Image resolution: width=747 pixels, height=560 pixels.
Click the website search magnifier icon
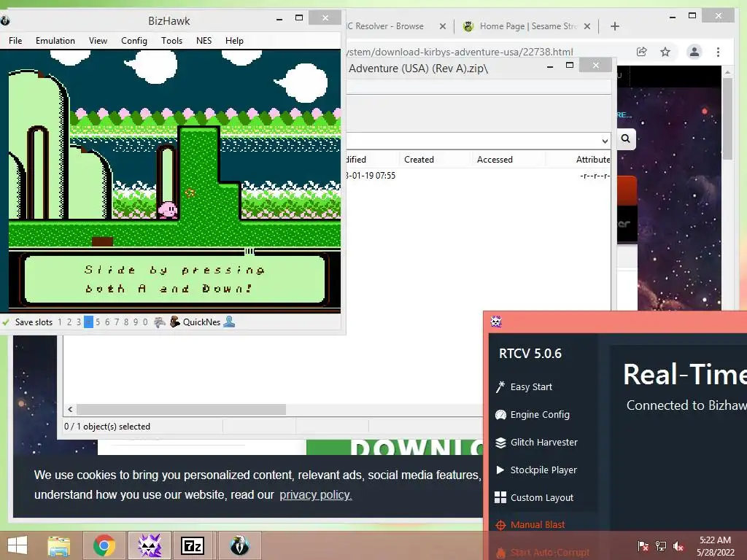(x=625, y=139)
